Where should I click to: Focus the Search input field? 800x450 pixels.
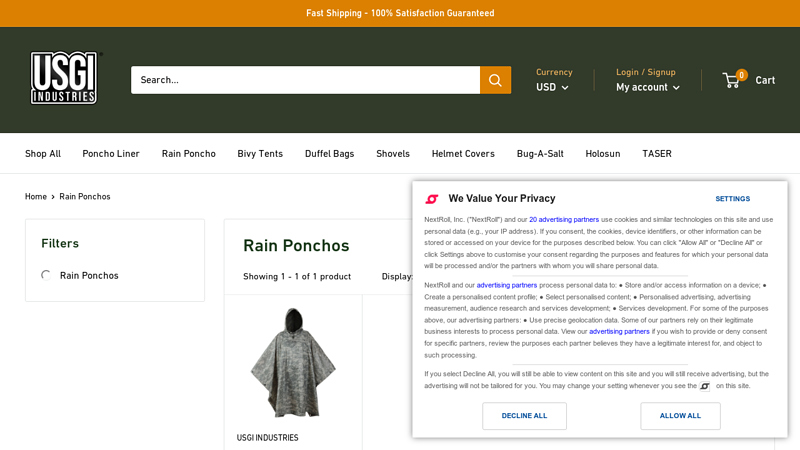[305, 80]
